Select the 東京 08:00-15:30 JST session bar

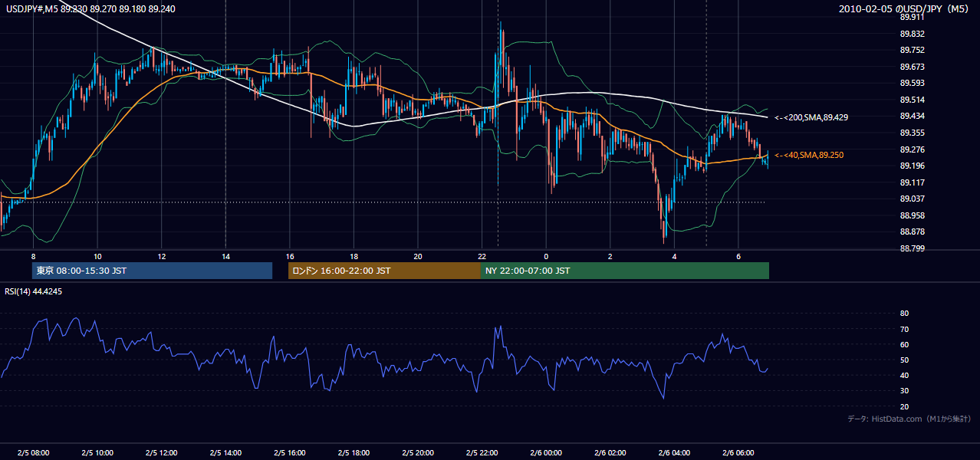pos(152,271)
